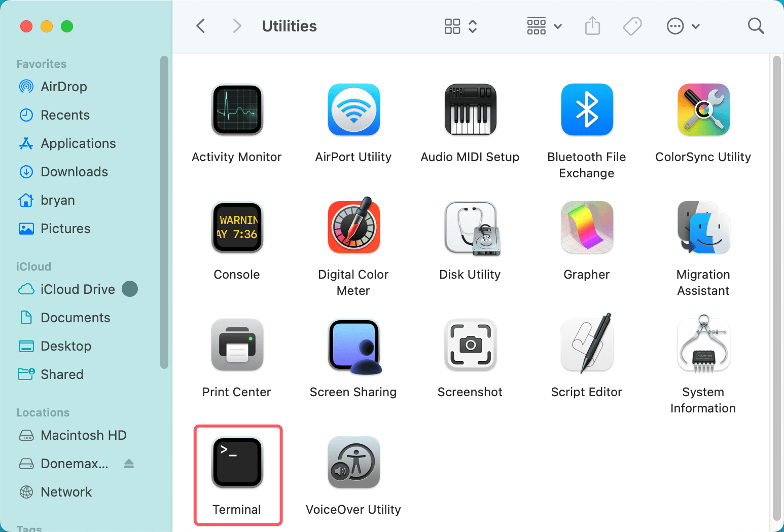Open the icon view switcher dropdown
Image resolution: width=784 pixels, height=532 pixels.
pos(460,26)
